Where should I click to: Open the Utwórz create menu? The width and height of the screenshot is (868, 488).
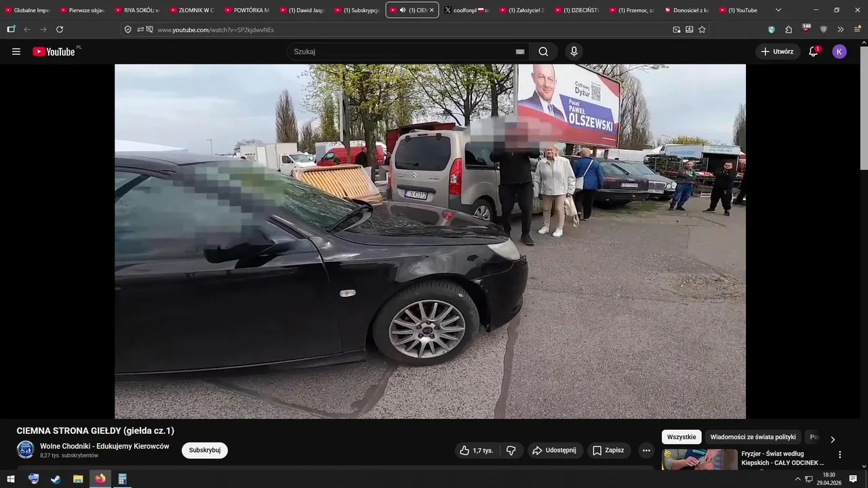click(x=777, y=52)
